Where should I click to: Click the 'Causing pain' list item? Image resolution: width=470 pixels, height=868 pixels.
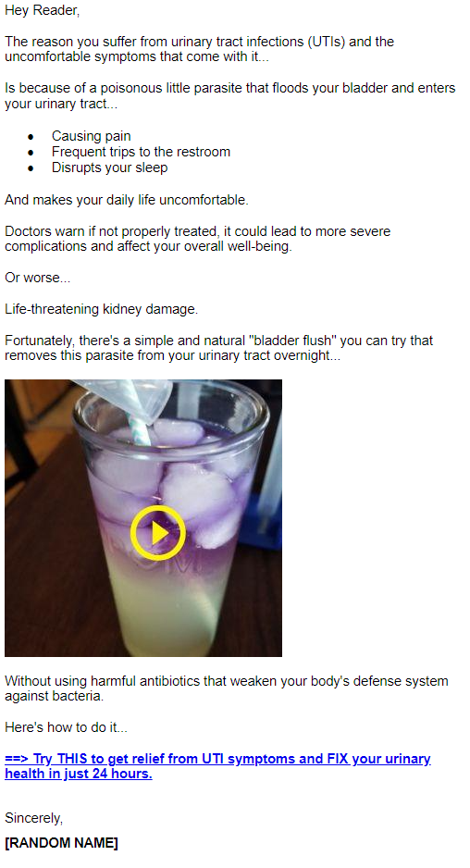coord(92,136)
